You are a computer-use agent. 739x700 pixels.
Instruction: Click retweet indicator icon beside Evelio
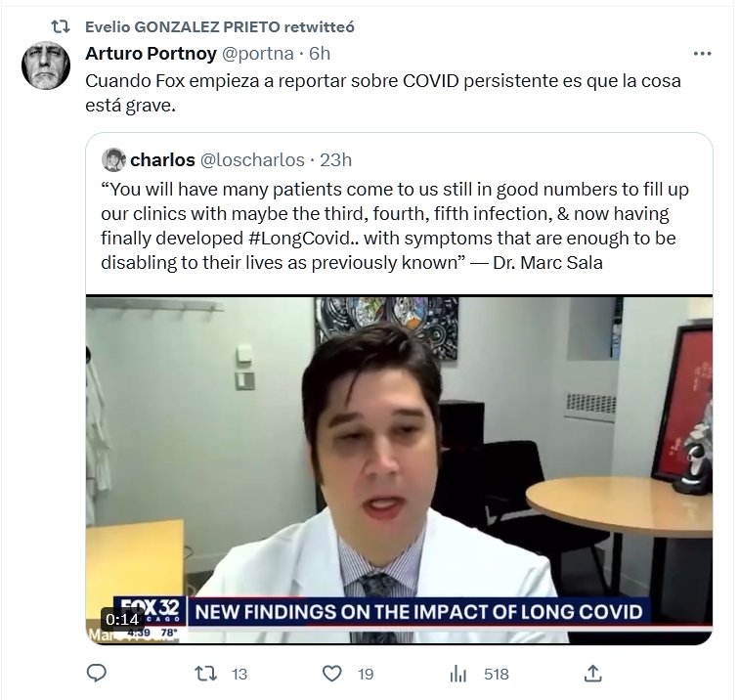coord(61,26)
